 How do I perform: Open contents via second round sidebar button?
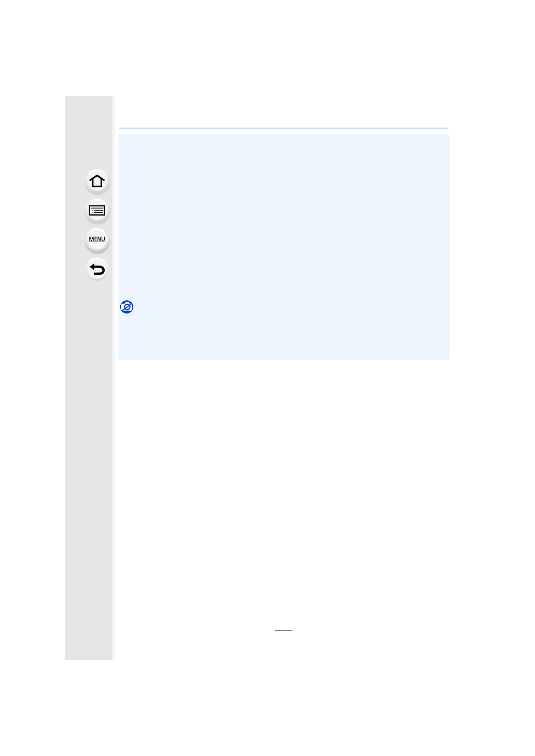click(97, 211)
